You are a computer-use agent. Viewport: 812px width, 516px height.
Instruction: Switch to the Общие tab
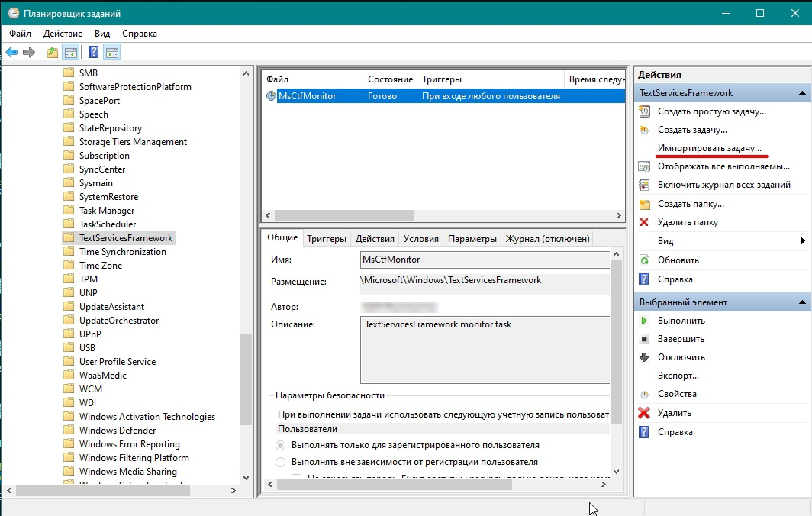coord(282,237)
